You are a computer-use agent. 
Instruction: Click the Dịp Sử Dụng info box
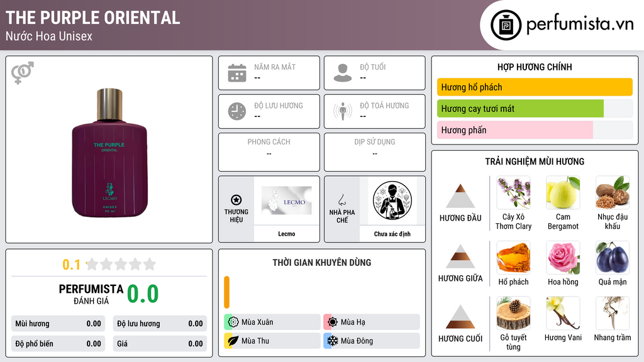point(375,152)
